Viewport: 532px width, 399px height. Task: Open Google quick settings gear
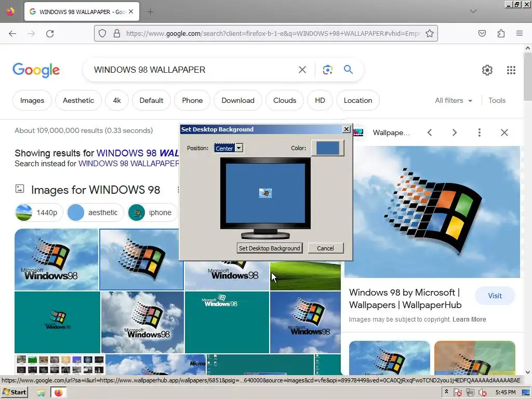point(487,70)
